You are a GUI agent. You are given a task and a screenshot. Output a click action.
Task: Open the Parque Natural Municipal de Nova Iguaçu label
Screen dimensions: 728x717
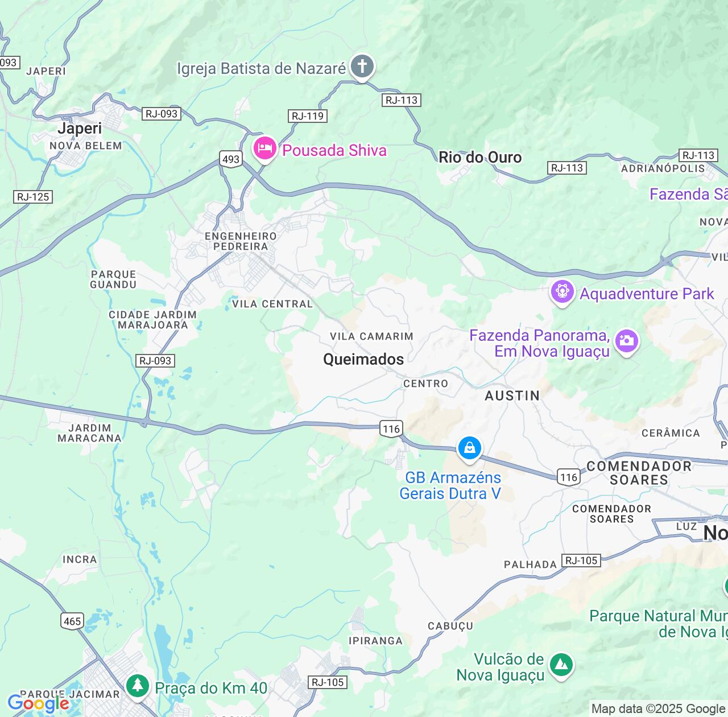(x=658, y=624)
